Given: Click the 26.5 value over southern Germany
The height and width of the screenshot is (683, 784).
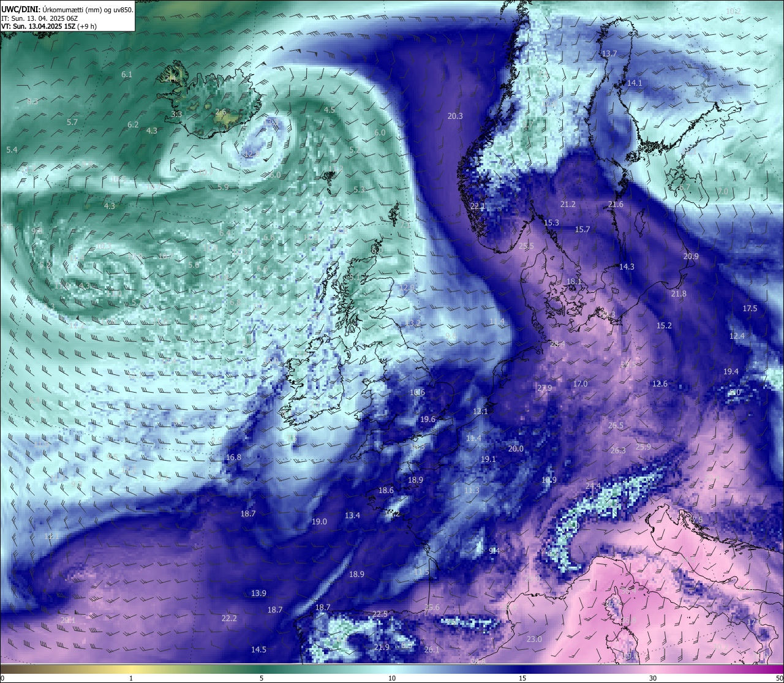Looking at the screenshot, I should point(616,425).
